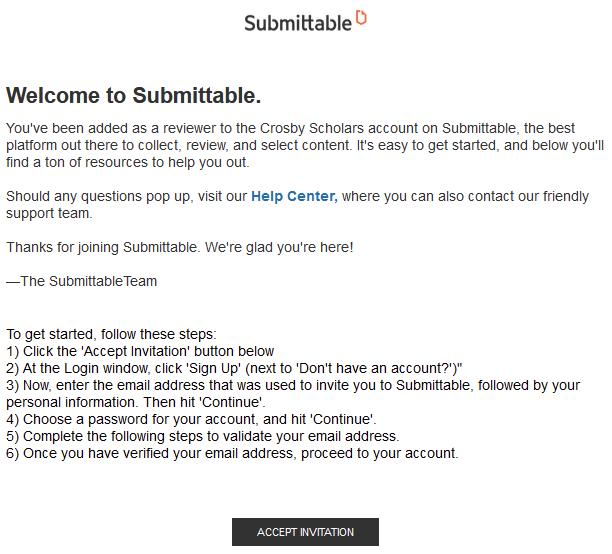
Task: Click the "Welcome to Submittable." heading
Action: click(134, 96)
